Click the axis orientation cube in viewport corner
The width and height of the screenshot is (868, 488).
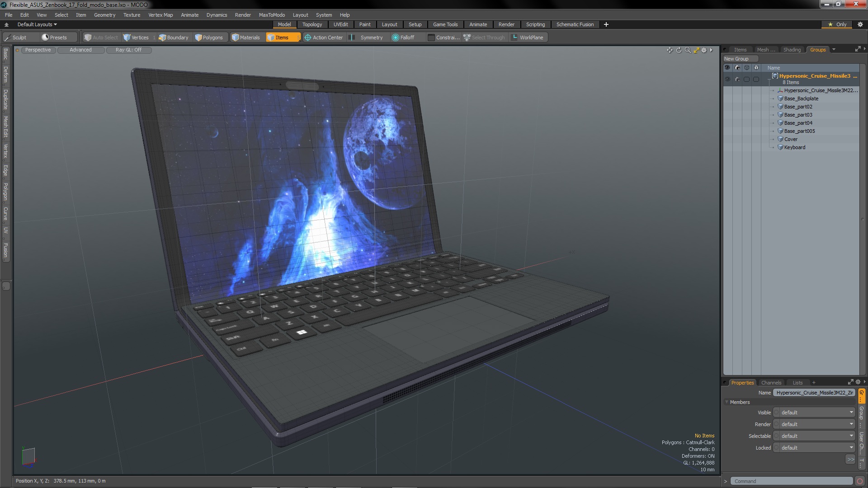(28, 456)
